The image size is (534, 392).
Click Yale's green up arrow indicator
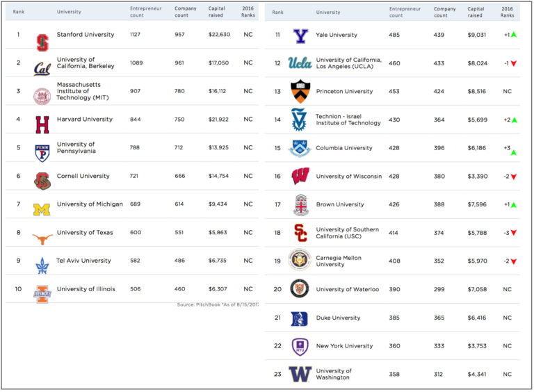(x=514, y=34)
